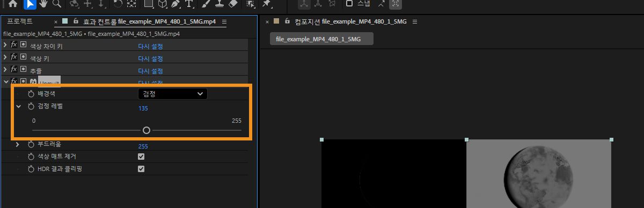This screenshot has width=644, height=208.
Task: Select the Pen tool
Action: pyautogui.click(x=176, y=4)
